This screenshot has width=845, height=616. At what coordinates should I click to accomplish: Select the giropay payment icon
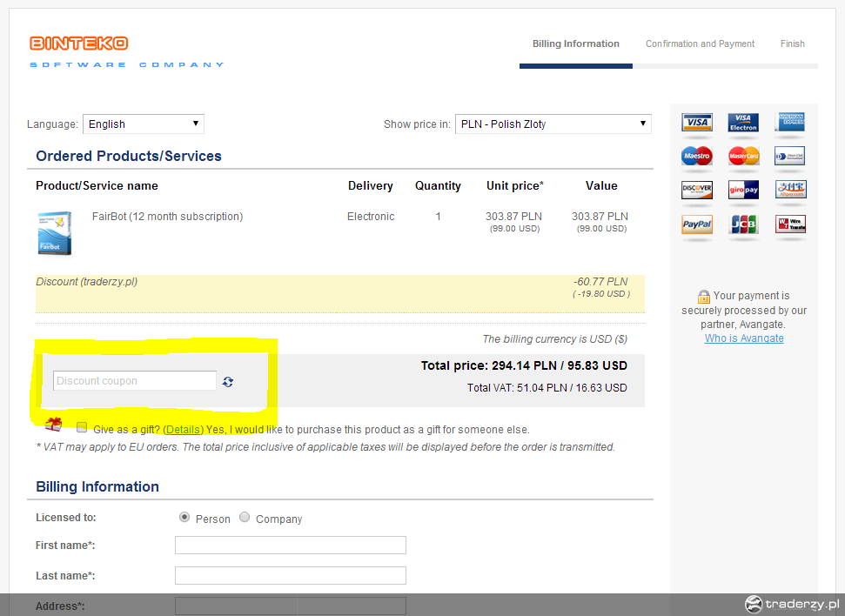point(743,190)
